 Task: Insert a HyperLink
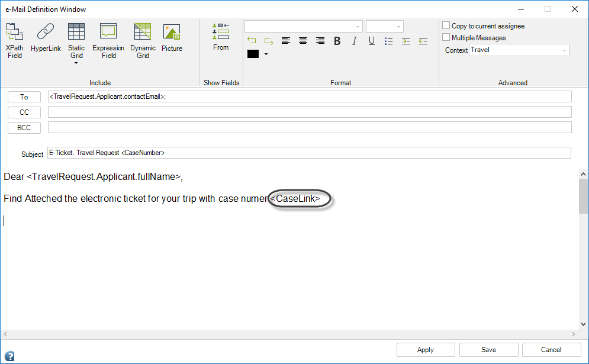[46, 37]
